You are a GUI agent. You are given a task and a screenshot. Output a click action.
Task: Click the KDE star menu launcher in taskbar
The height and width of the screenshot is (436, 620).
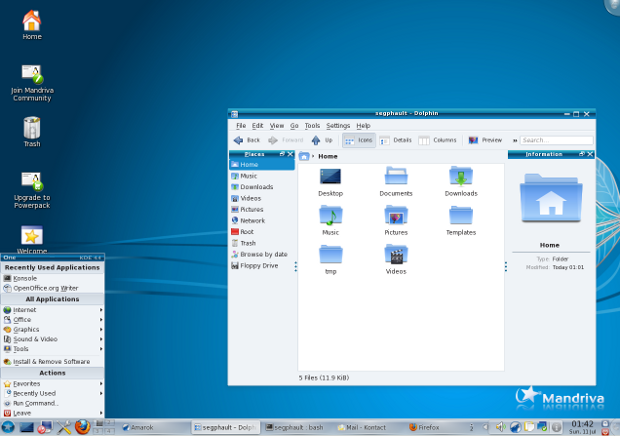[x=8, y=427]
